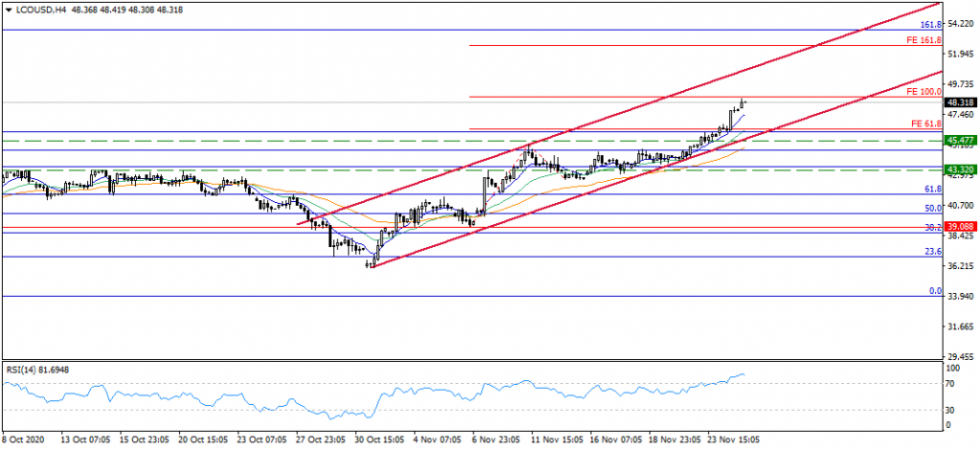Click the 23 Nov 15:05 date marker
Screen dimensions: 980x450
733,440
